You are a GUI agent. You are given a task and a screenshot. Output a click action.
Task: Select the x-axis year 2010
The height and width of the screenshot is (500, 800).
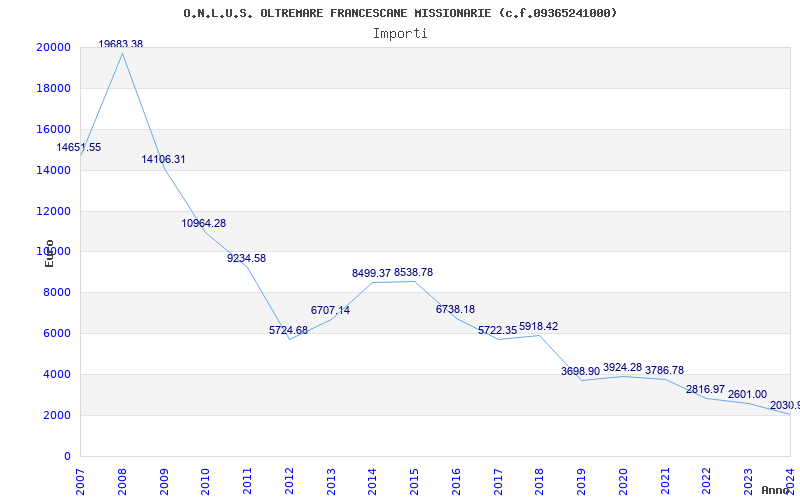(206, 481)
